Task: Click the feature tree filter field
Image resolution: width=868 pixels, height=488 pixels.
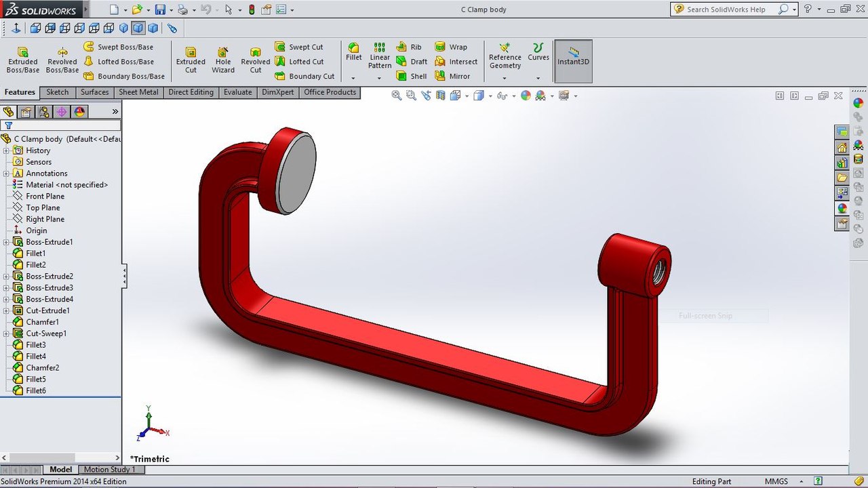Action: click(61, 125)
